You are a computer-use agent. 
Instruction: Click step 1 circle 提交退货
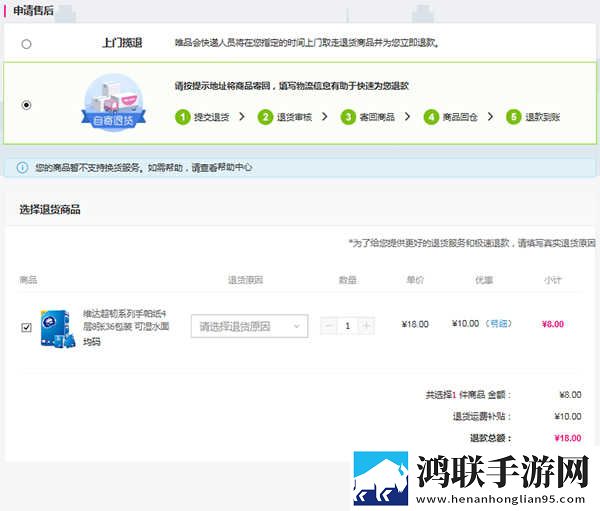coord(183,117)
